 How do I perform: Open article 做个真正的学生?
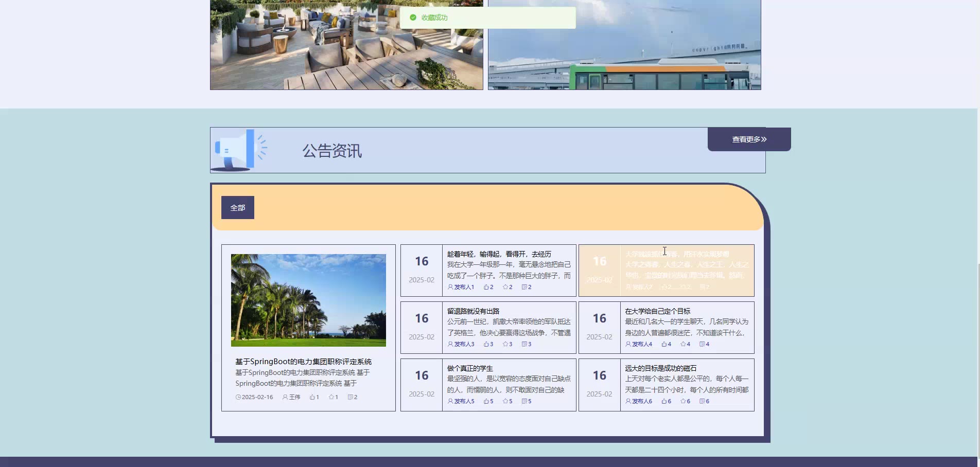[469, 368]
